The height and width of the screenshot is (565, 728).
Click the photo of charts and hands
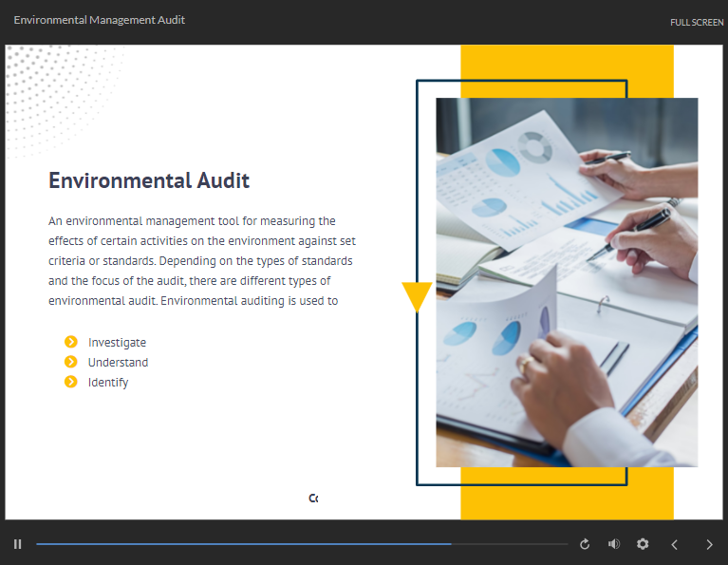pyautogui.click(x=567, y=282)
